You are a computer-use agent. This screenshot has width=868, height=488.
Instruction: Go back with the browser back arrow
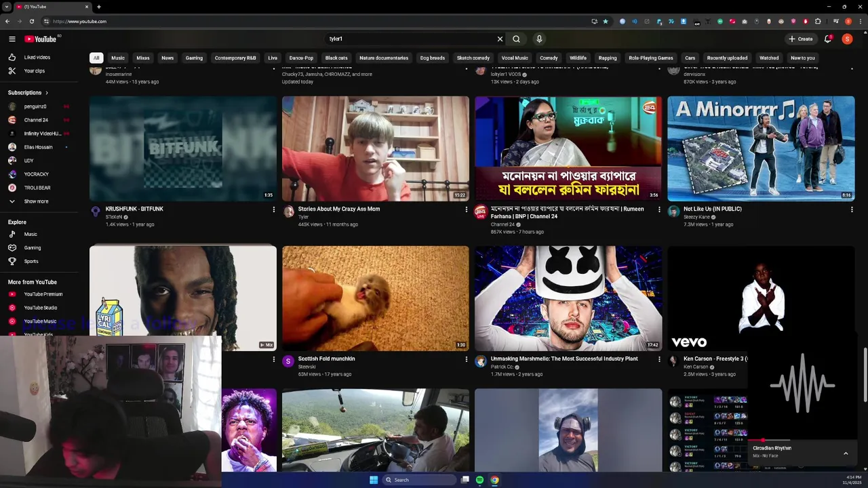[x=7, y=21]
